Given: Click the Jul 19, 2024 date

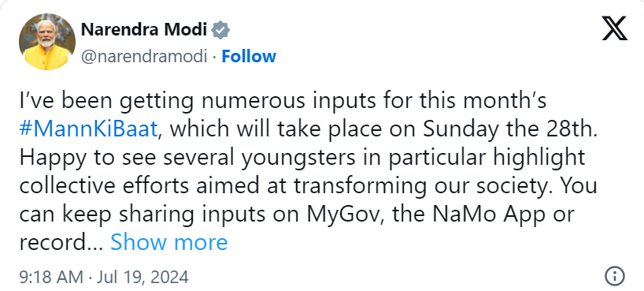Looking at the screenshot, I should [x=142, y=277].
